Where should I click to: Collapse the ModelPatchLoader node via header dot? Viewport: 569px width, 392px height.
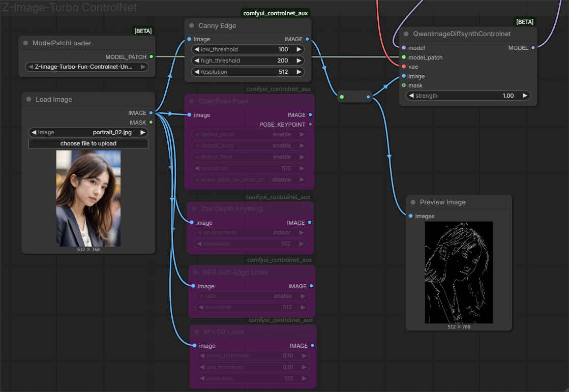tap(25, 43)
